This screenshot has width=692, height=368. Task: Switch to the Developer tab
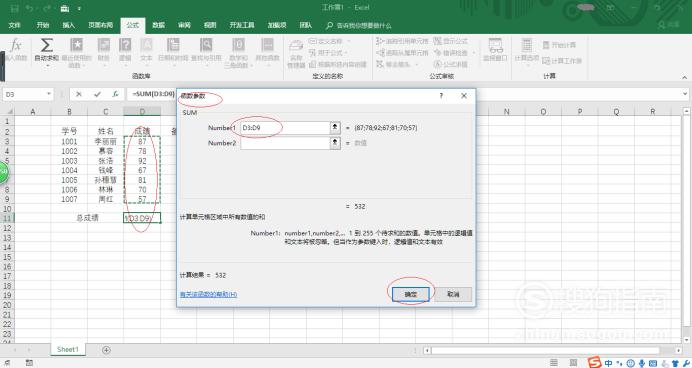(242, 25)
